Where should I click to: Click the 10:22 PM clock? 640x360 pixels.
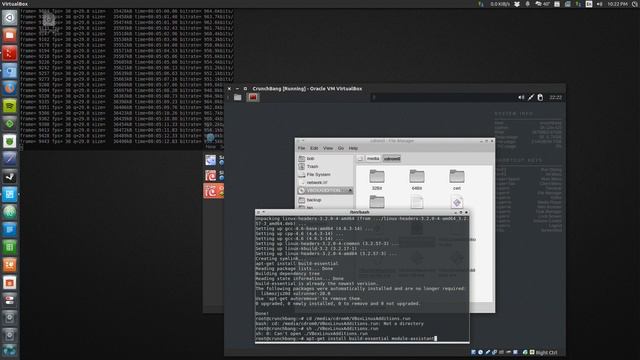click(617, 4)
